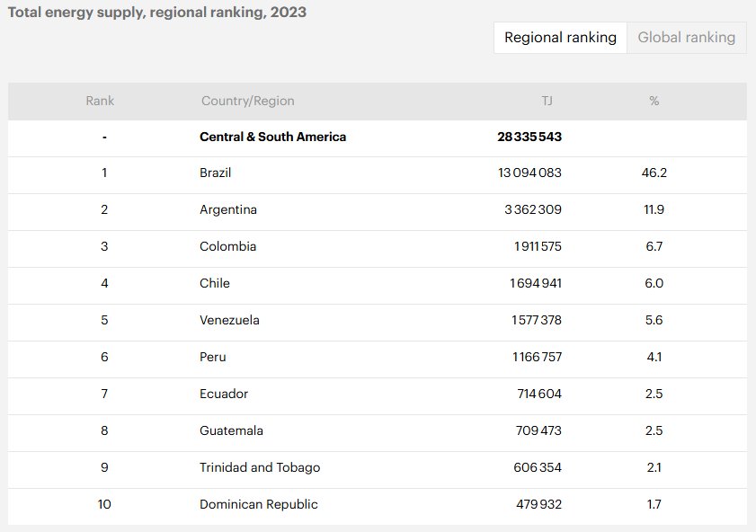The height and width of the screenshot is (532, 756).
Task: Click Dominican Republic's value 479 932
Action: (539, 504)
